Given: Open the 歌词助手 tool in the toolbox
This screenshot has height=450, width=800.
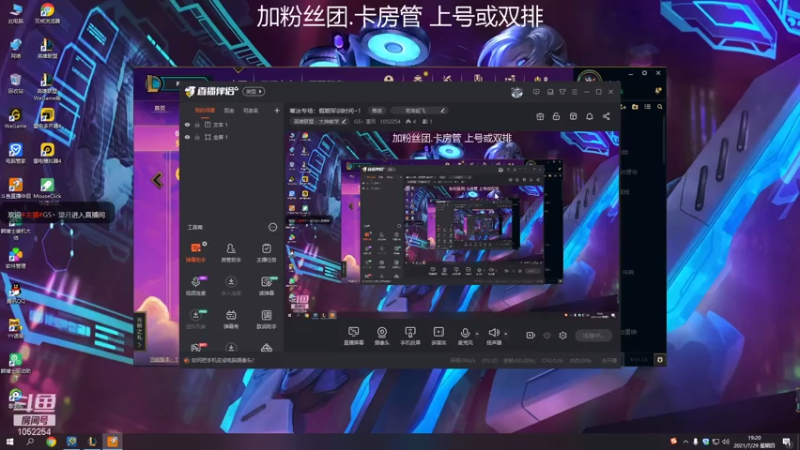Looking at the screenshot, I should (266, 319).
